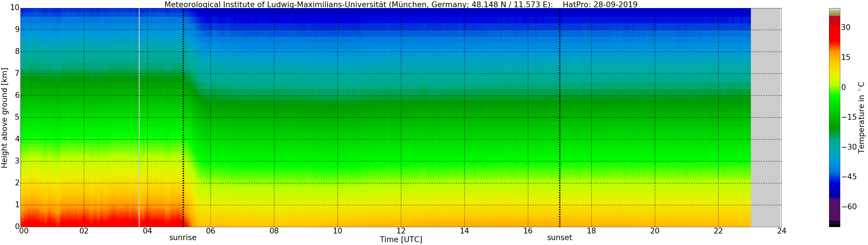Click the 10 km tick on height axis
Image resolution: width=868 pixels, height=245 pixels.
14,8
